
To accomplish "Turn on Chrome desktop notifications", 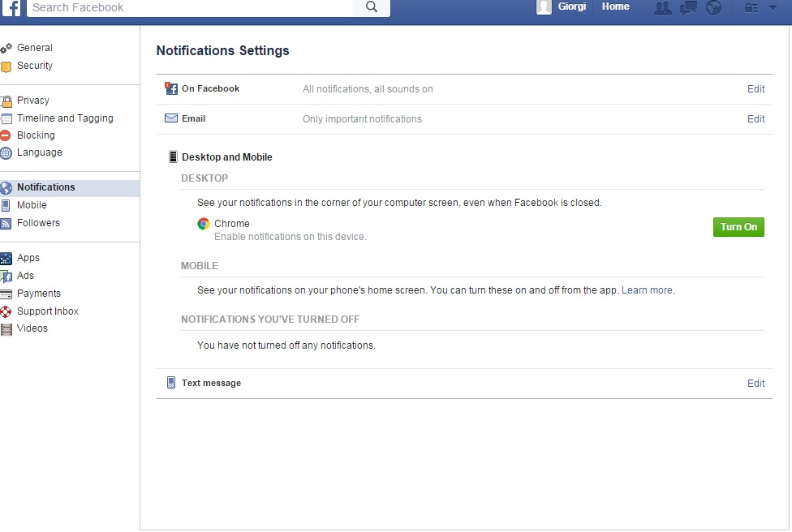I will pos(738,227).
